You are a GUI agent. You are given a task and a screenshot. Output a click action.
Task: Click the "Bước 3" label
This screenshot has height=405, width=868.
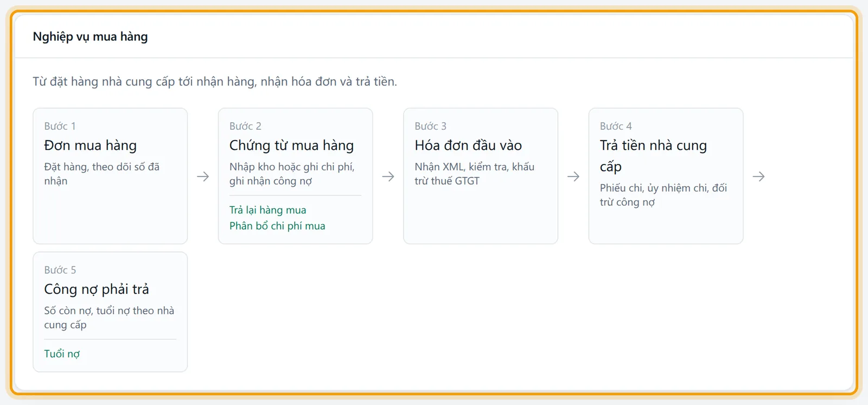pos(430,126)
